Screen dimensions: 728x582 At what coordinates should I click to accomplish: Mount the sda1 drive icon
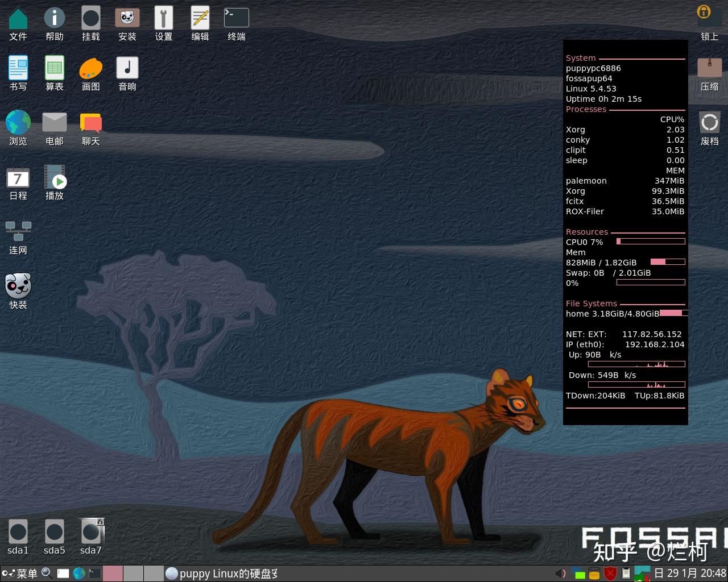(x=18, y=531)
